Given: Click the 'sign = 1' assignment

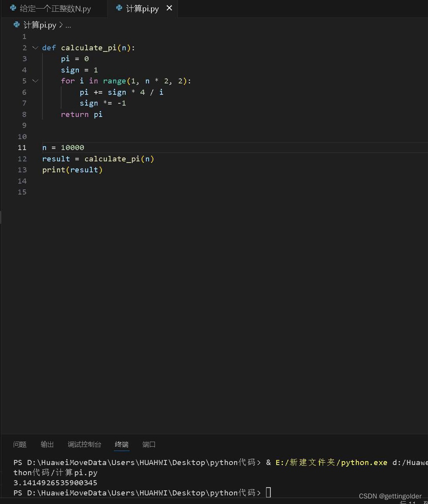Looking at the screenshot, I should 80,70.
